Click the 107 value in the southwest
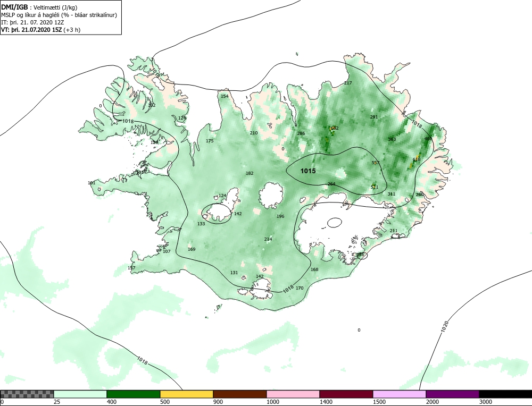 click(167, 251)
